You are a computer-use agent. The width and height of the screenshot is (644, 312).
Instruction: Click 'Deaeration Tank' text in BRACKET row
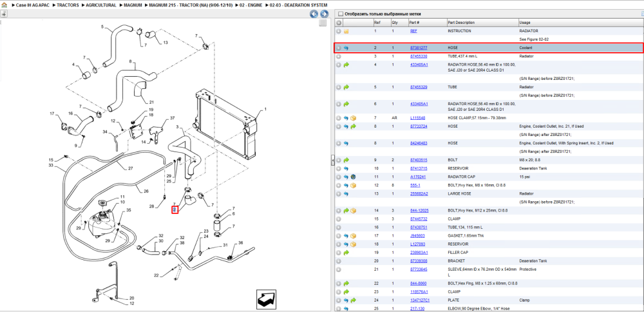[533, 261]
